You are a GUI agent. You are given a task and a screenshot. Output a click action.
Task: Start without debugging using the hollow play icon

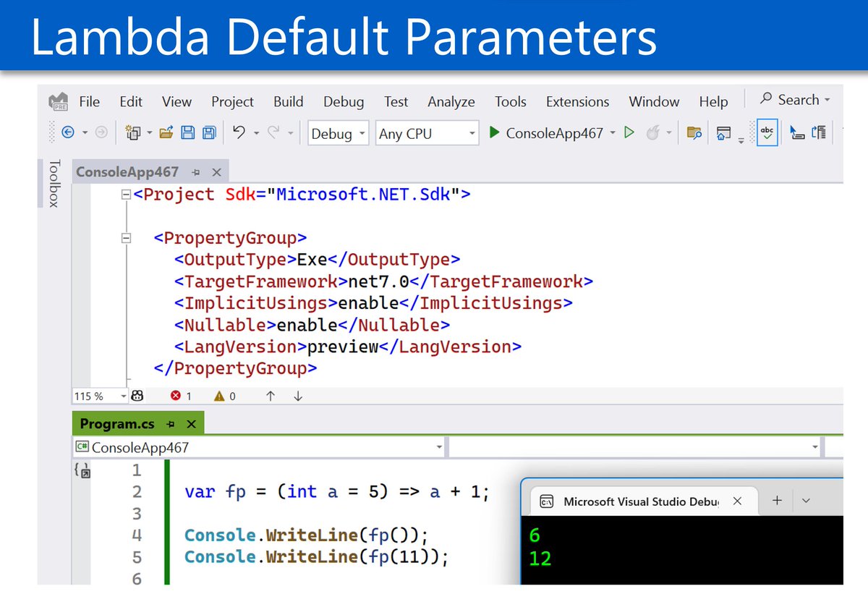629,132
